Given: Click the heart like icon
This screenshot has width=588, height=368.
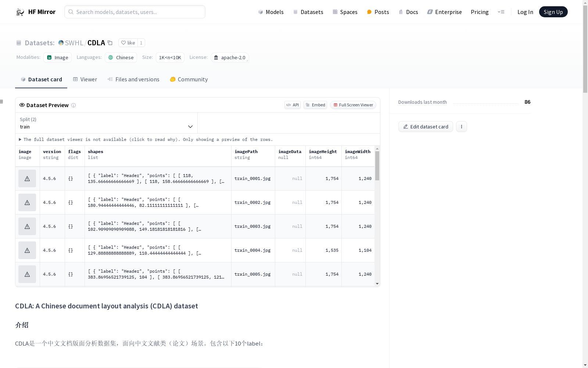Looking at the screenshot, I should [123, 43].
